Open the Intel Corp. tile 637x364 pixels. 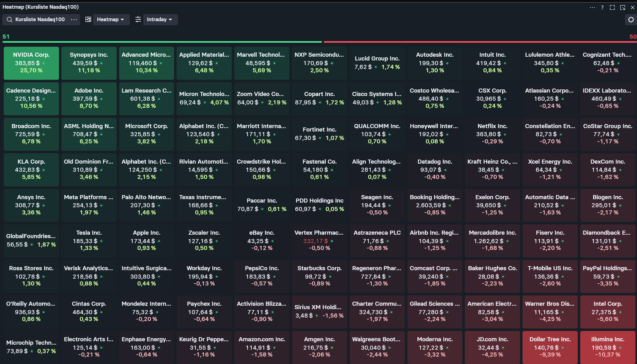point(608,312)
